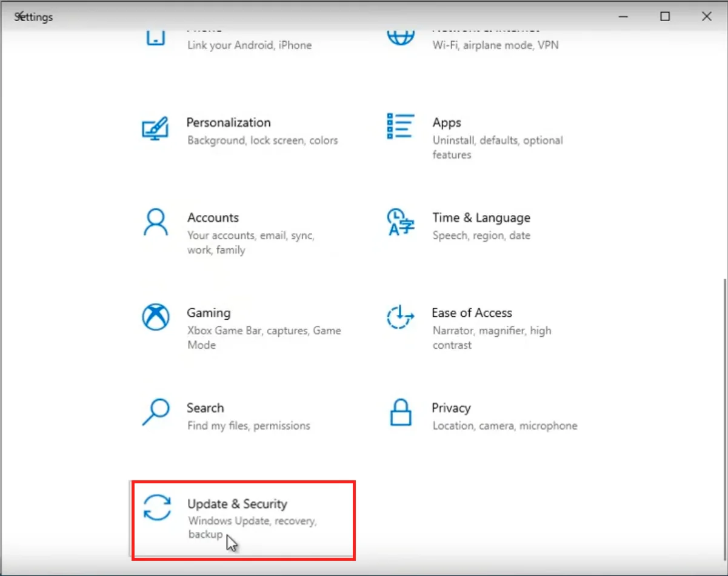Open the Accounts category title
The image size is (728, 576).
coord(213,217)
